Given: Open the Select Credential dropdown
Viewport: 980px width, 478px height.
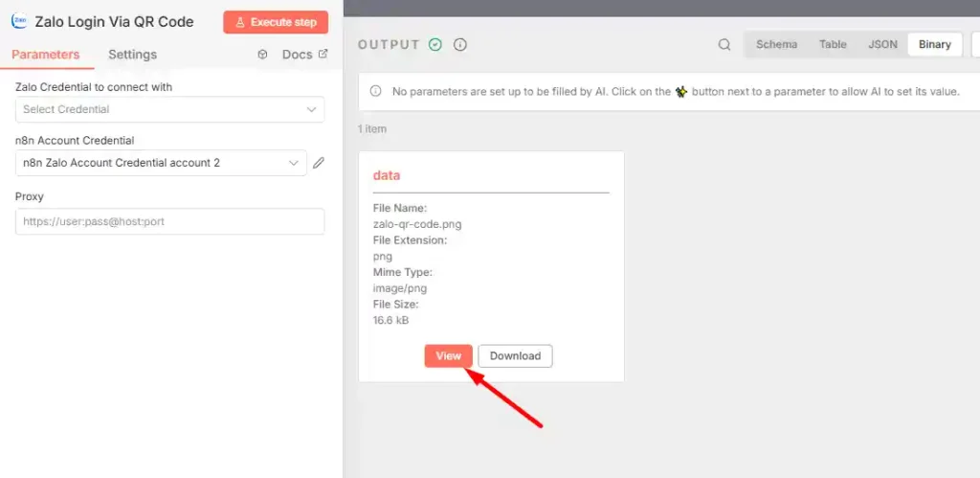Looking at the screenshot, I should 170,109.
